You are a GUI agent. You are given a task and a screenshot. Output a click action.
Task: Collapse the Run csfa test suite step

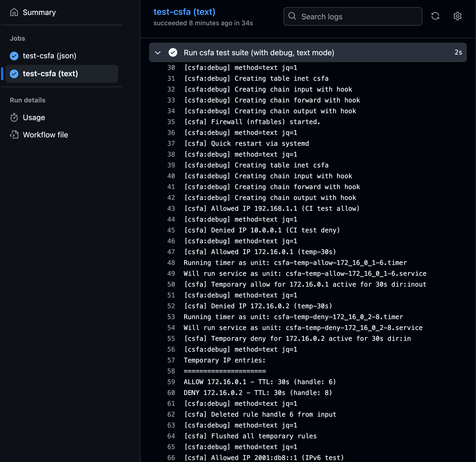tap(158, 53)
